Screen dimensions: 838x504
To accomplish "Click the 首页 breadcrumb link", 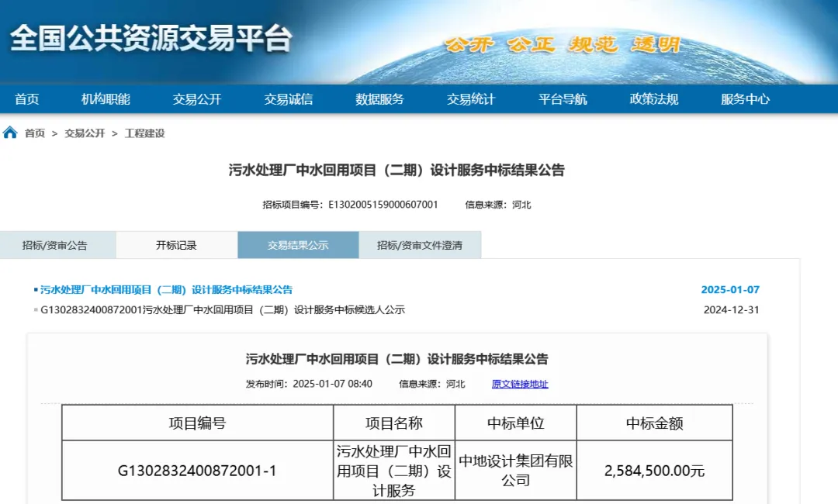I will pos(35,133).
